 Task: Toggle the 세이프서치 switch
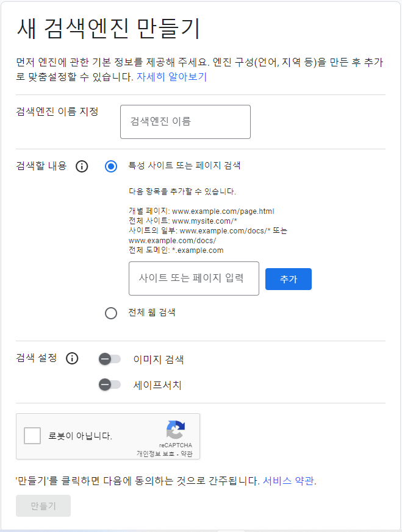109,385
